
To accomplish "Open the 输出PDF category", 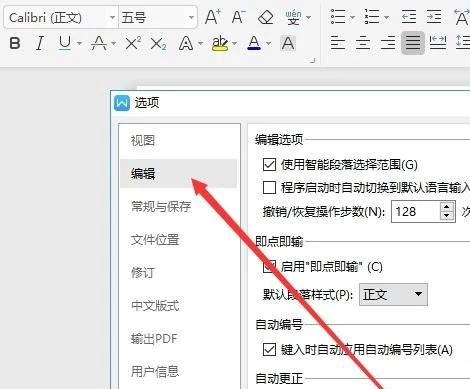I will click(x=154, y=338).
